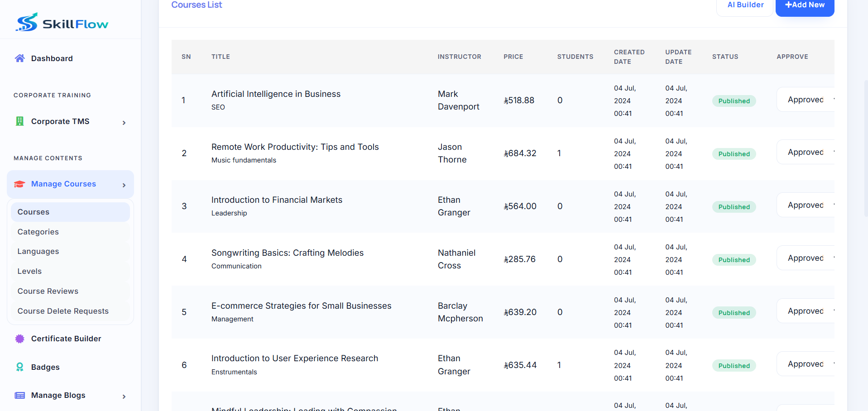
Task: Open Approved dropdown for E-commerce Strategies course
Action: (x=806, y=311)
